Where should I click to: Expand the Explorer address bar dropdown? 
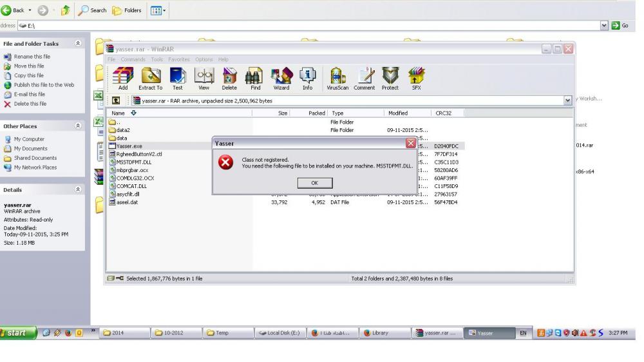tap(604, 26)
